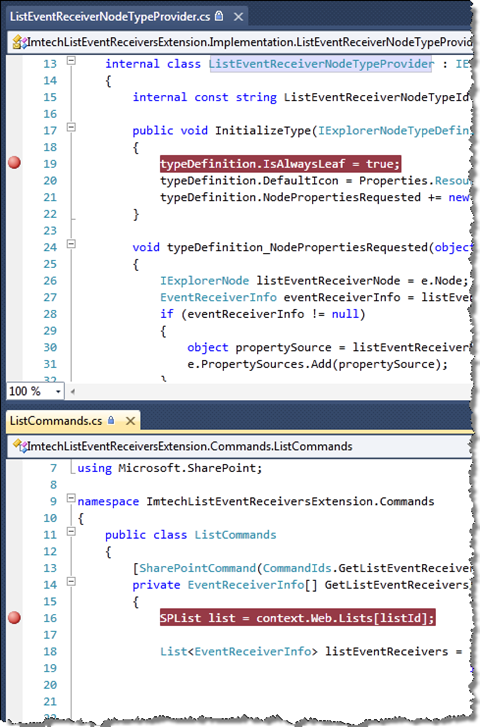Click the 'object propertySource' line
The width and height of the screenshot is (480, 727).
(329, 347)
